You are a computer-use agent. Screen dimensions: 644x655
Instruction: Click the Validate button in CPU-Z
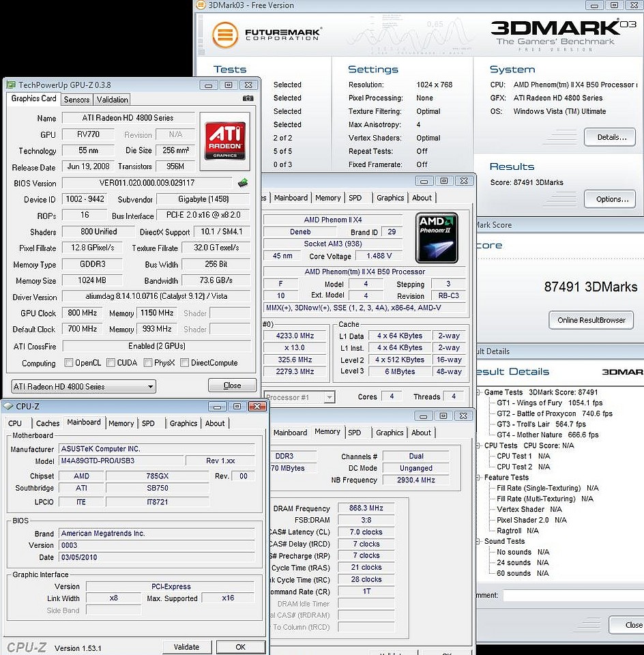pos(186,647)
